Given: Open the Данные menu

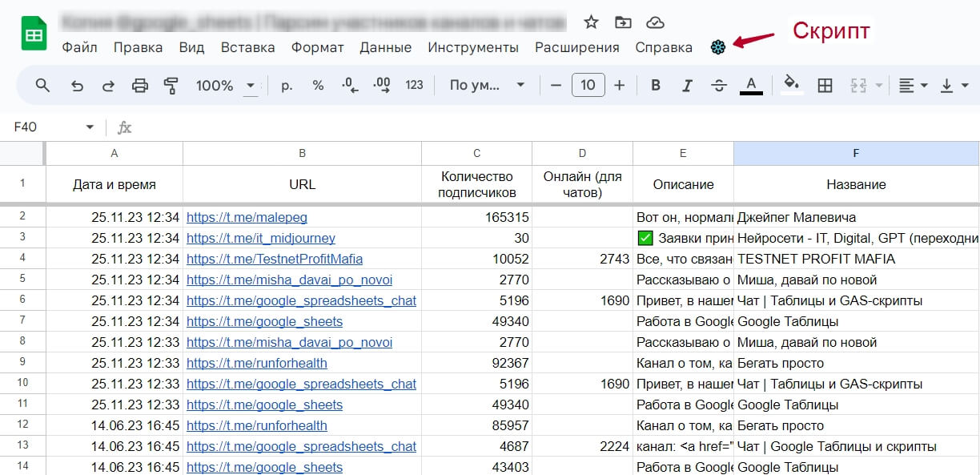Looking at the screenshot, I should [x=385, y=47].
